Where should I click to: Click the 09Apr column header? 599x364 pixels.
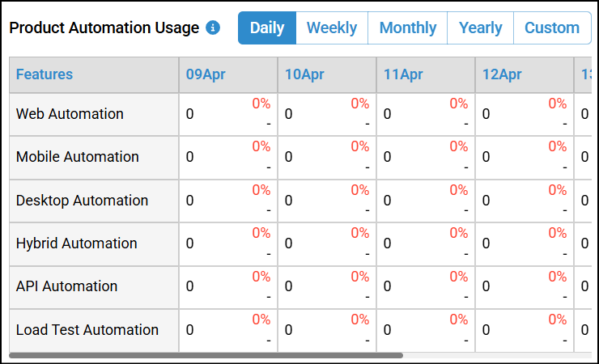click(206, 74)
